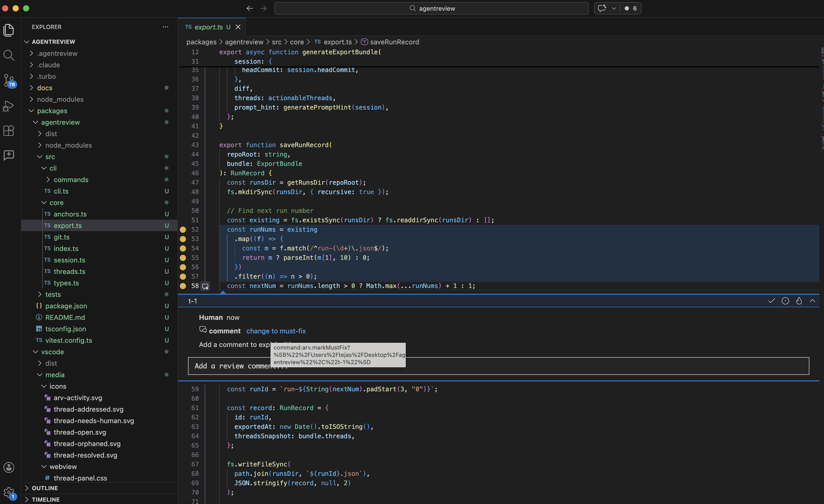Expand the tests folder
824x504 pixels.
[53, 295]
